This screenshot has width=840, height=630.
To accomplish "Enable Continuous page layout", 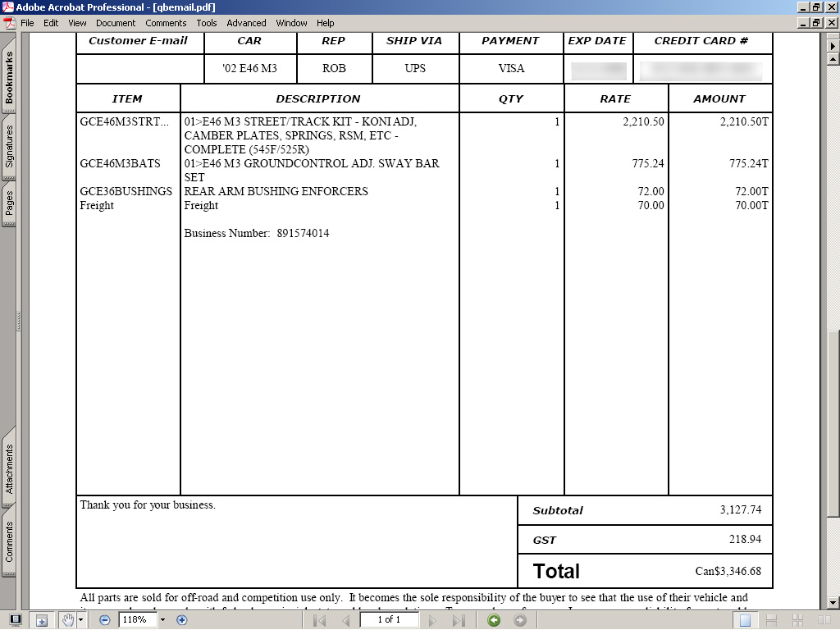I will pos(770,620).
